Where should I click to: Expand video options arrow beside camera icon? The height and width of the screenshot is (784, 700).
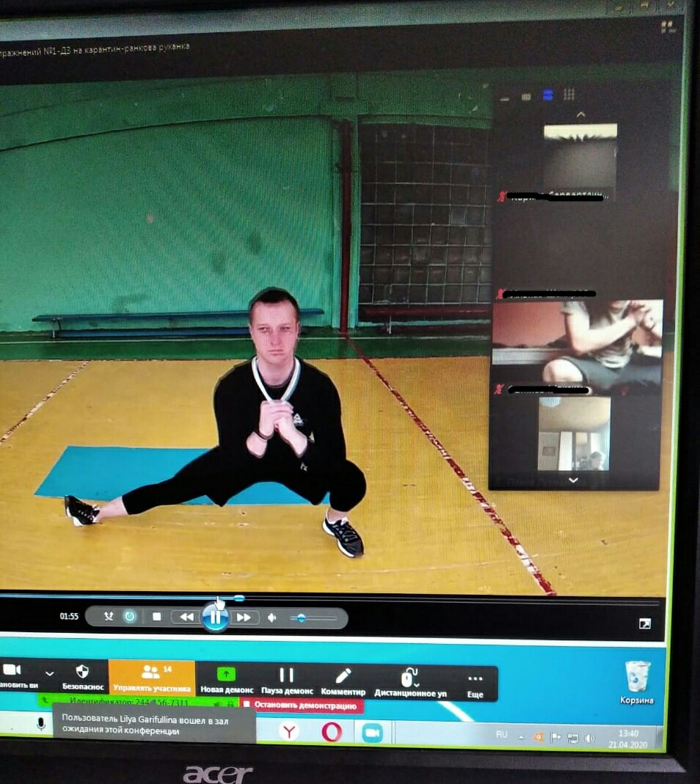click(x=49, y=673)
